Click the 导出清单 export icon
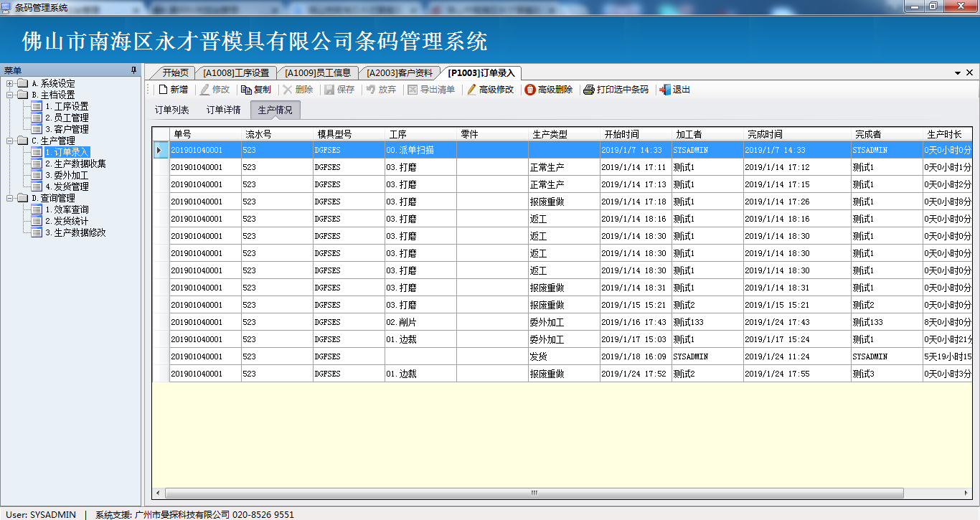 (x=413, y=90)
